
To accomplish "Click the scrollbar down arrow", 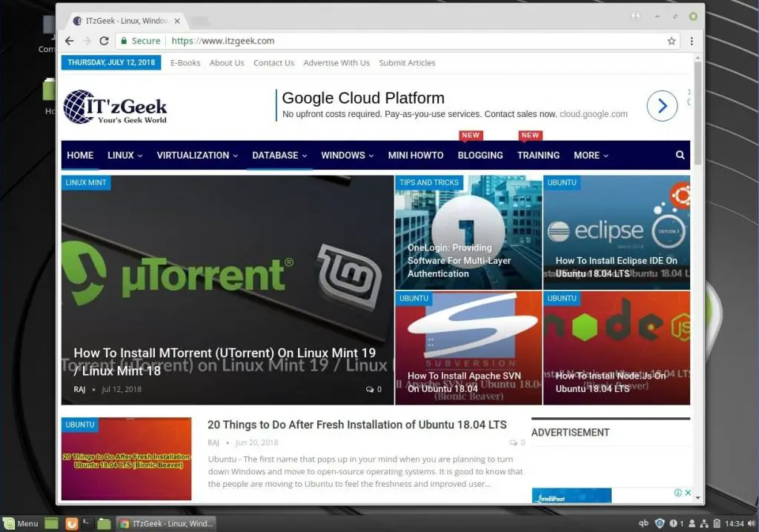I will pyautogui.click(x=697, y=497).
